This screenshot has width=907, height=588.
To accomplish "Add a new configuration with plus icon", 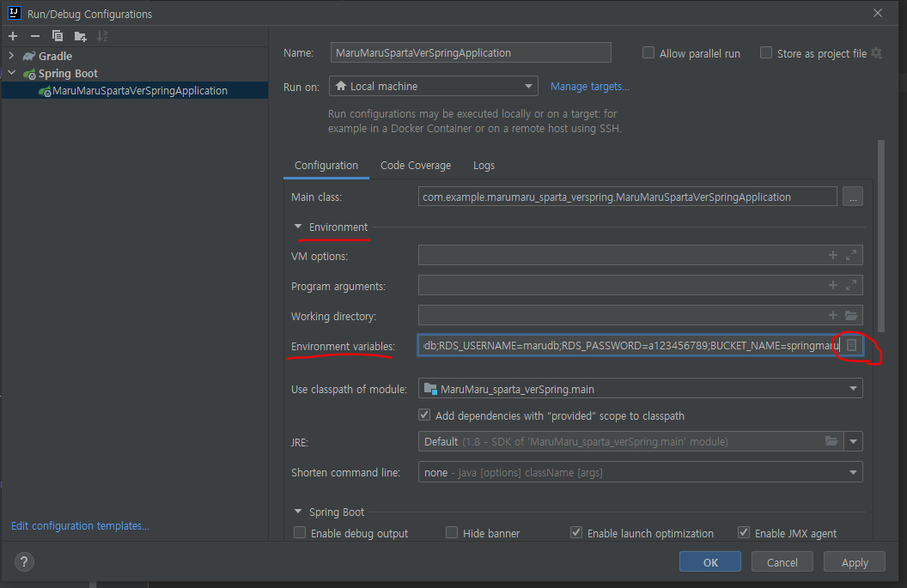I will click(x=13, y=36).
